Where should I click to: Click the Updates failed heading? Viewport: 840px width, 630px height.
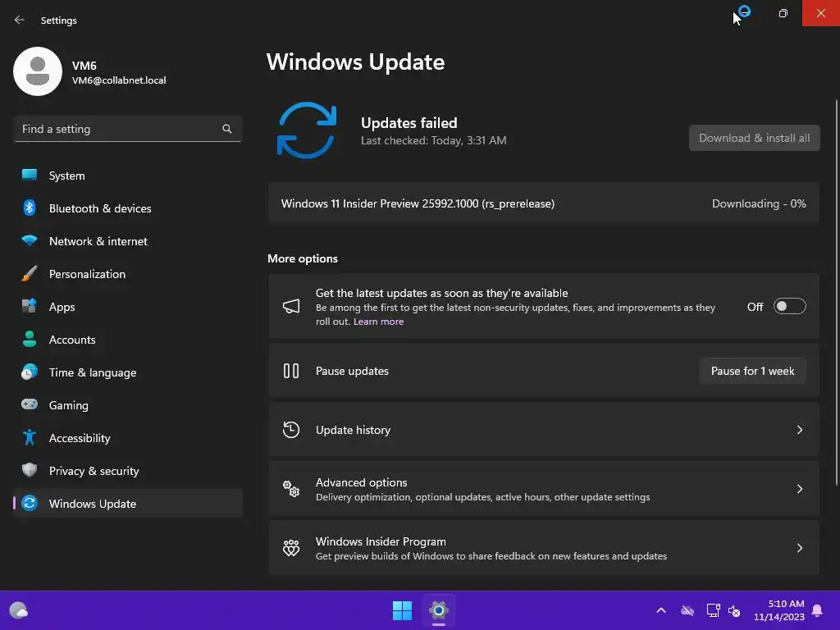coord(409,123)
